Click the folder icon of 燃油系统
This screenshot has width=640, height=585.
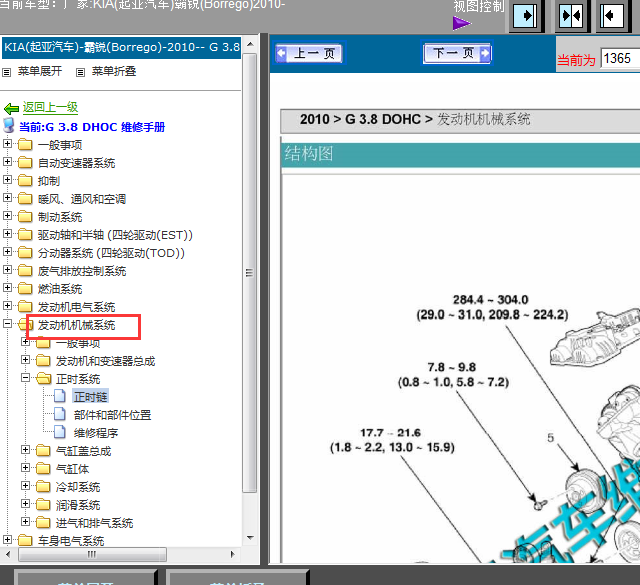(25, 288)
